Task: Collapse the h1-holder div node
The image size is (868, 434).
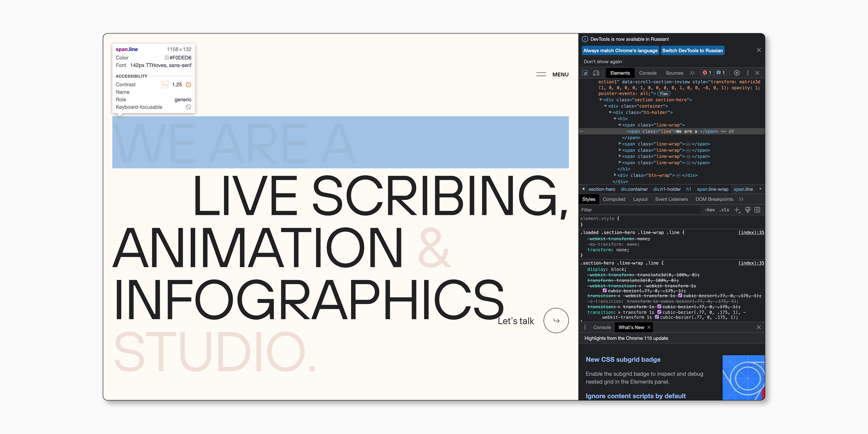Action: point(610,112)
